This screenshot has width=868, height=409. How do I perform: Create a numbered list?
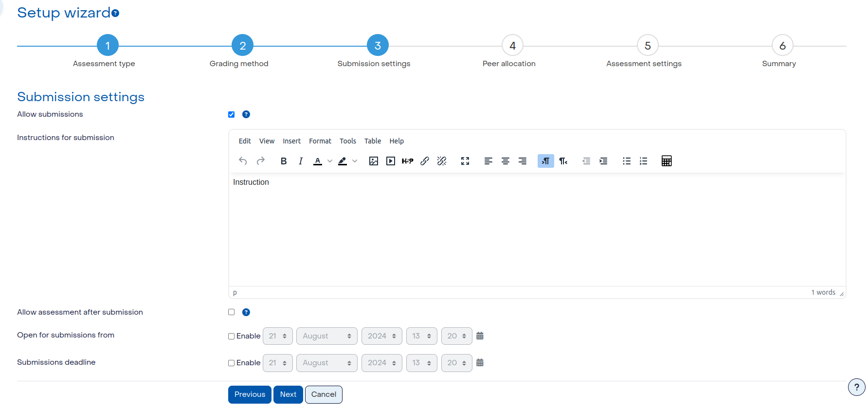644,161
